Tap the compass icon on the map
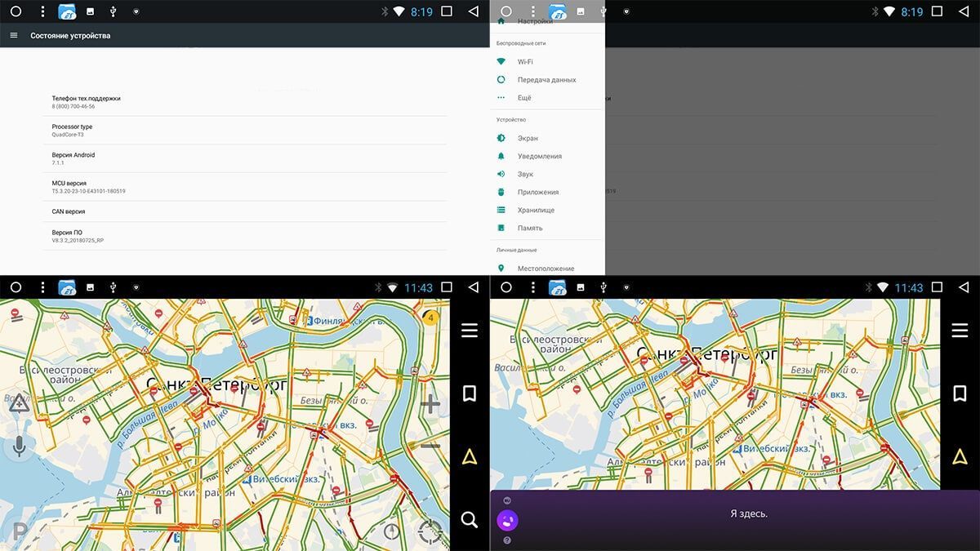The height and width of the screenshot is (551, 980). [x=392, y=531]
